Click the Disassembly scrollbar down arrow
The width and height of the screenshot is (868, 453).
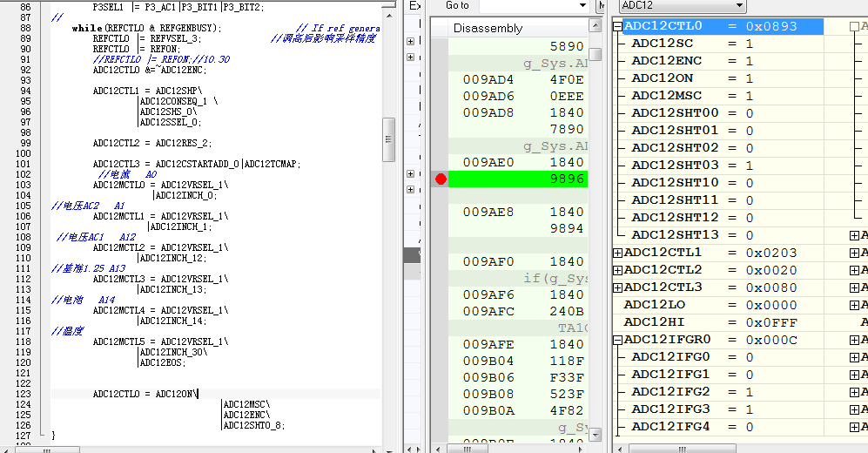595,435
